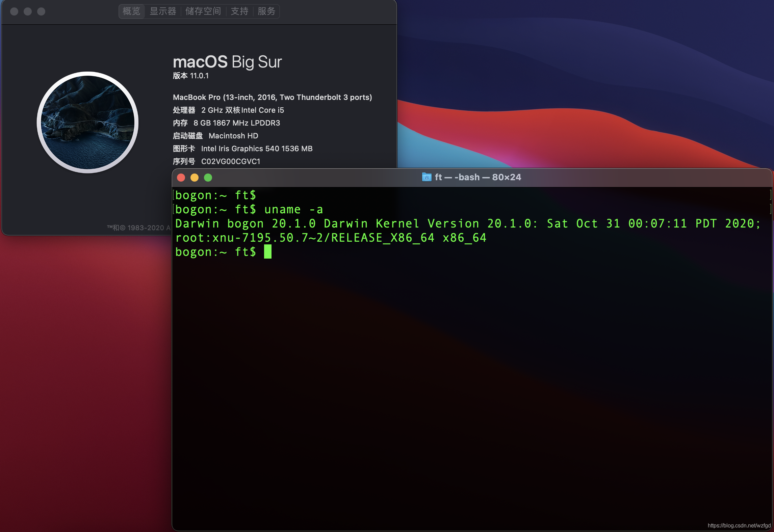The image size is (774, 532).
Task: Select the 支持 tab
Action: click(239, 11)
